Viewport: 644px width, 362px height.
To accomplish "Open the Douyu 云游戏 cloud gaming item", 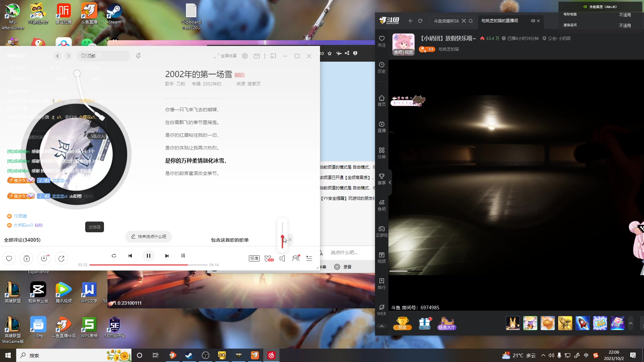I will (382, 231).
